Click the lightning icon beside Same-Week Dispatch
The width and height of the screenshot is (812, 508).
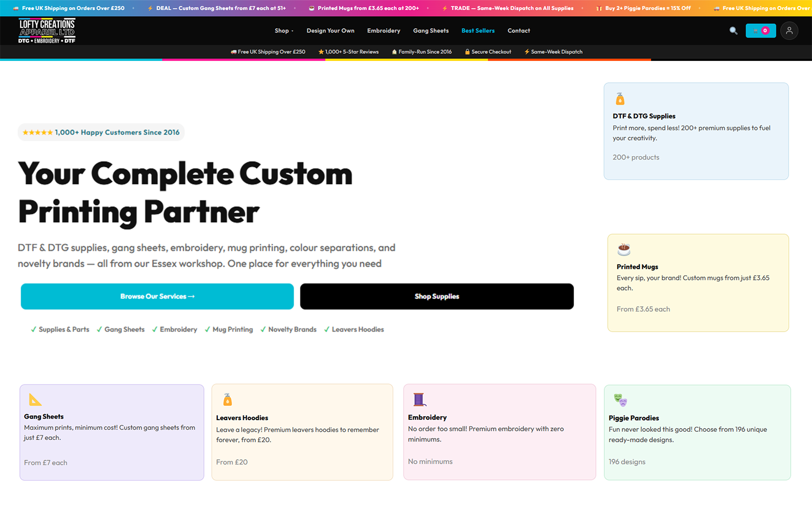coord(527,52)
